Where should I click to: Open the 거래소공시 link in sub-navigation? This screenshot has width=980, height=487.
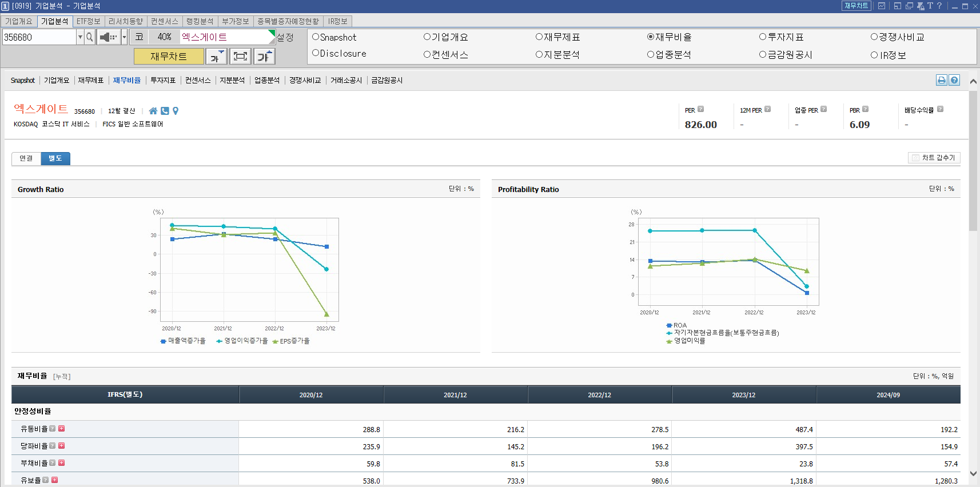(346, 81)
